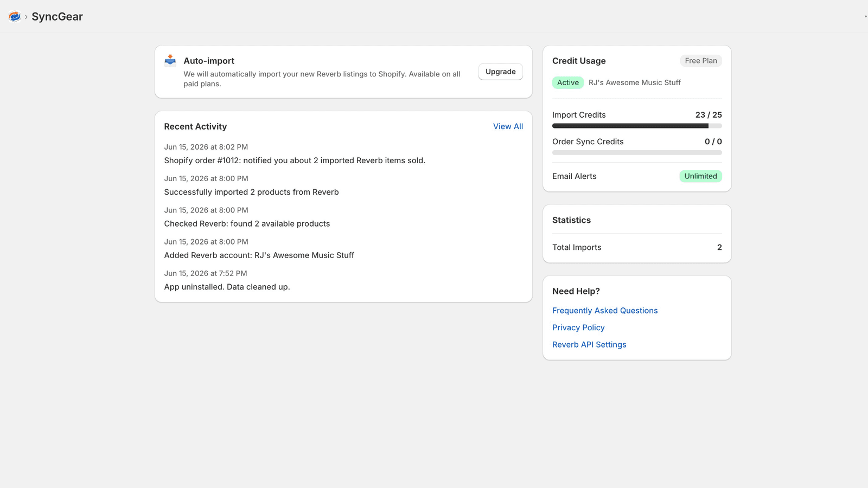
Task: Click the Total Imports statistic row
Action: click(x=637, y=247)
